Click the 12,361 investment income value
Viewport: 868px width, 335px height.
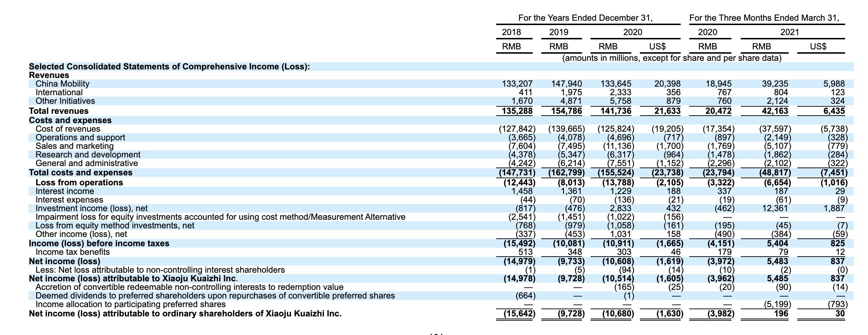coord(775,208)
